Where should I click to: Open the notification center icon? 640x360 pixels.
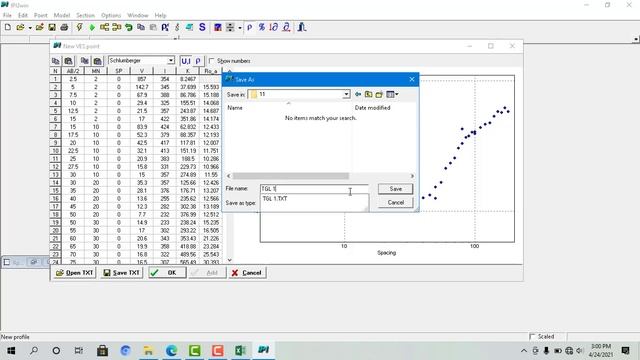[625, 351]
